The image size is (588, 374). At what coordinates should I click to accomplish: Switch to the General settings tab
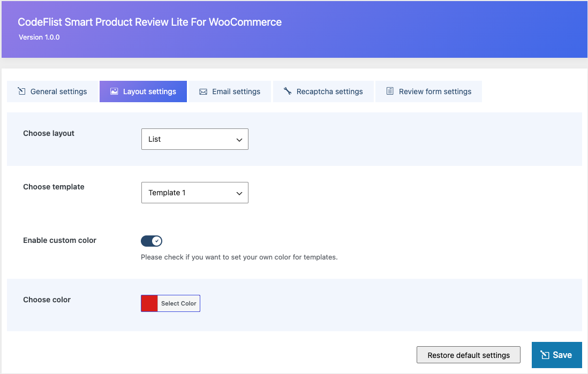52,91
